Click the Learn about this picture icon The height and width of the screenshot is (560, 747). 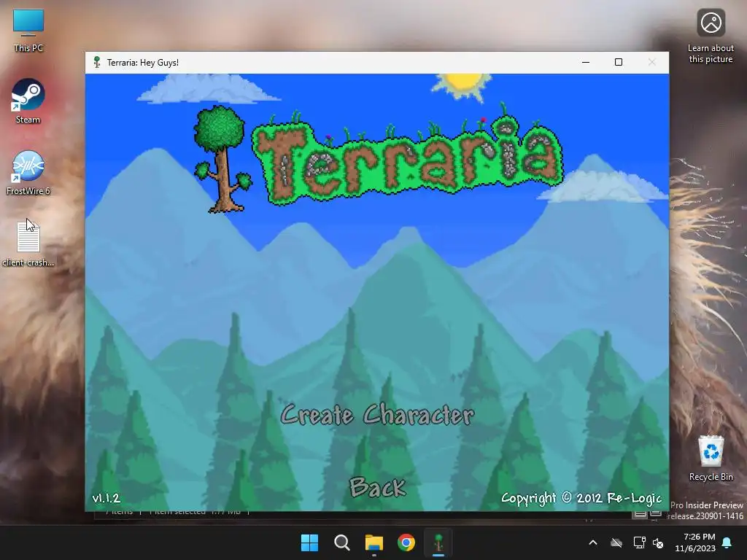pyautogui.click(x=711, y=36)
